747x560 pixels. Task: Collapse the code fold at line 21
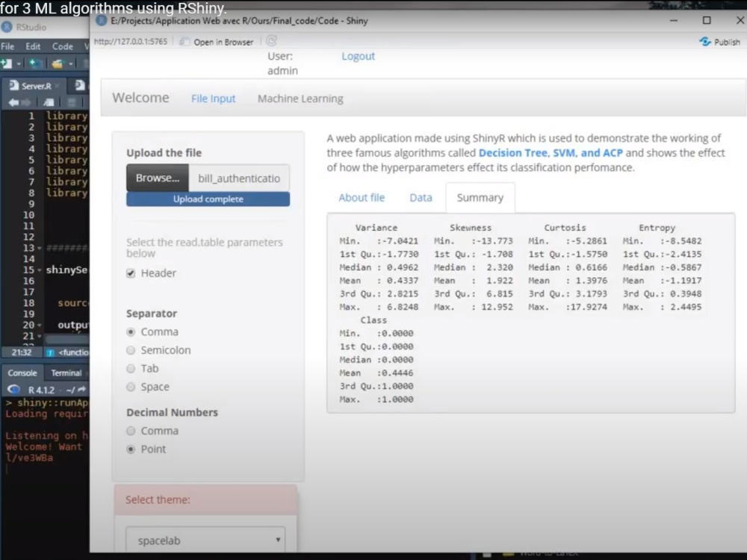click(x=39, y=336)
